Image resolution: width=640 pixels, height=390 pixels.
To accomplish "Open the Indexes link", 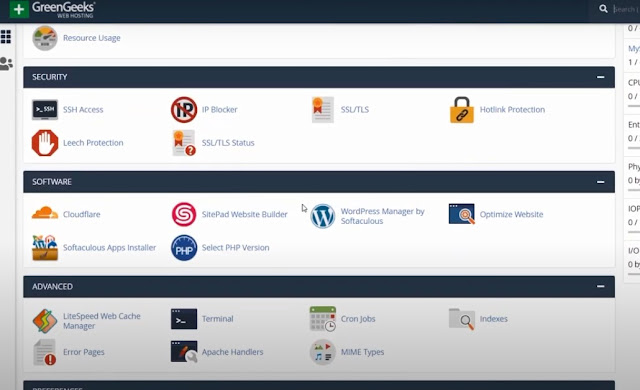I will coord(493,319).
